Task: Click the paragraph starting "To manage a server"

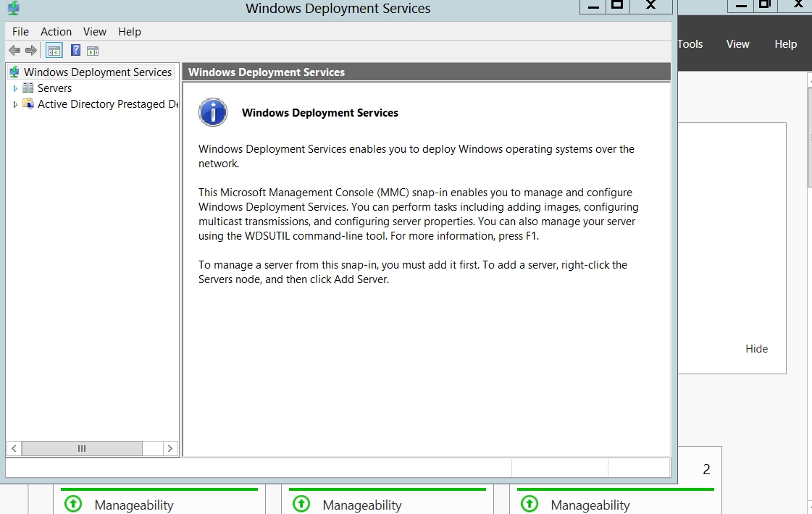Action: click(413, 272)
